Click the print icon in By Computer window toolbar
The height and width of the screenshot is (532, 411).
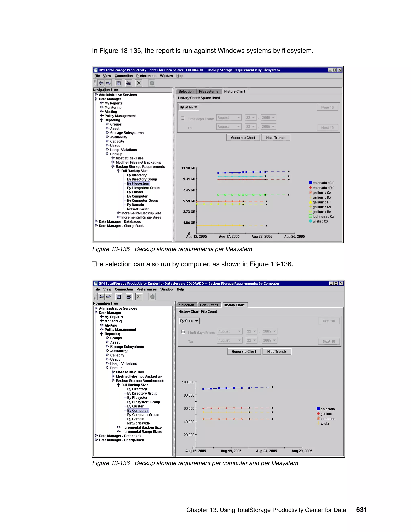[x=129, y=297]
